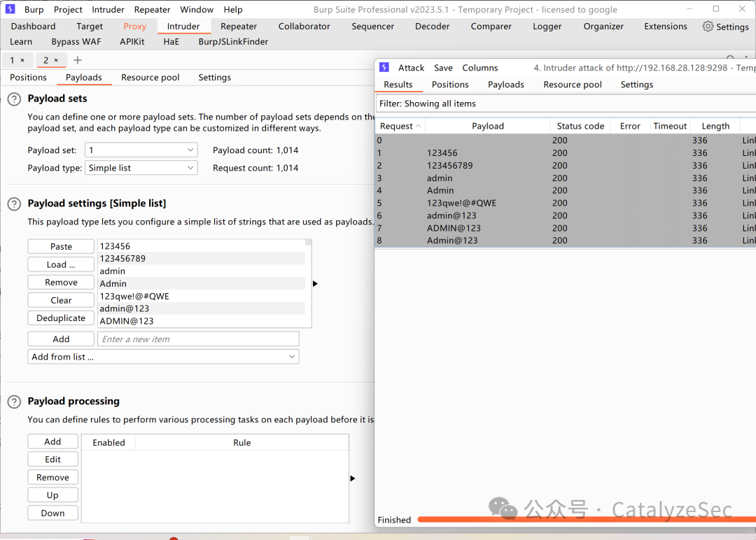Sort results by Status code column
756x540 pixels.
click(580, 126)
